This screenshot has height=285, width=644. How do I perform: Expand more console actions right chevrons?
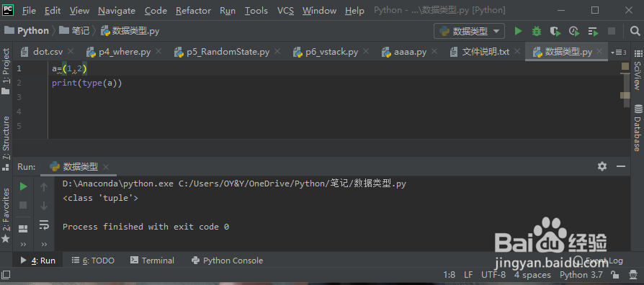[x=44, y=245]
